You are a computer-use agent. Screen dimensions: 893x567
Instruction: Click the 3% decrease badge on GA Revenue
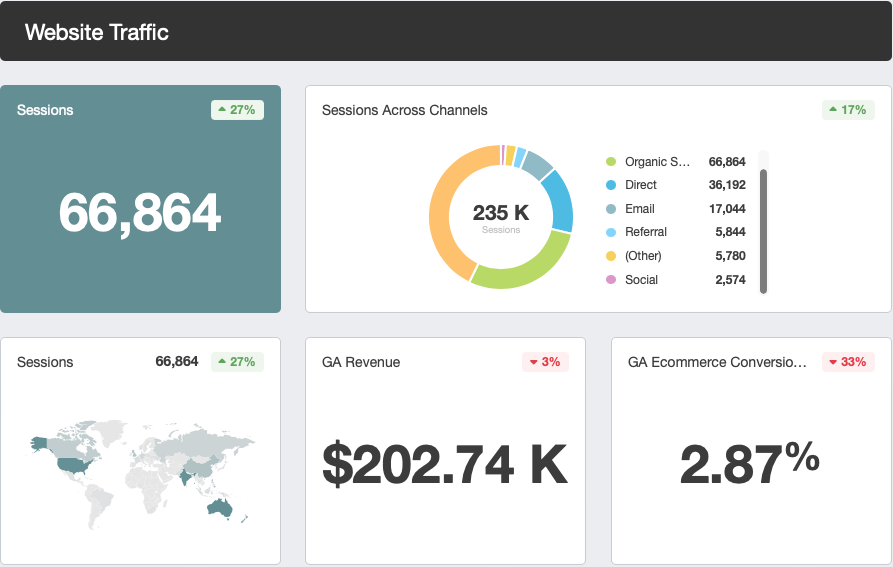pos(545,362)
